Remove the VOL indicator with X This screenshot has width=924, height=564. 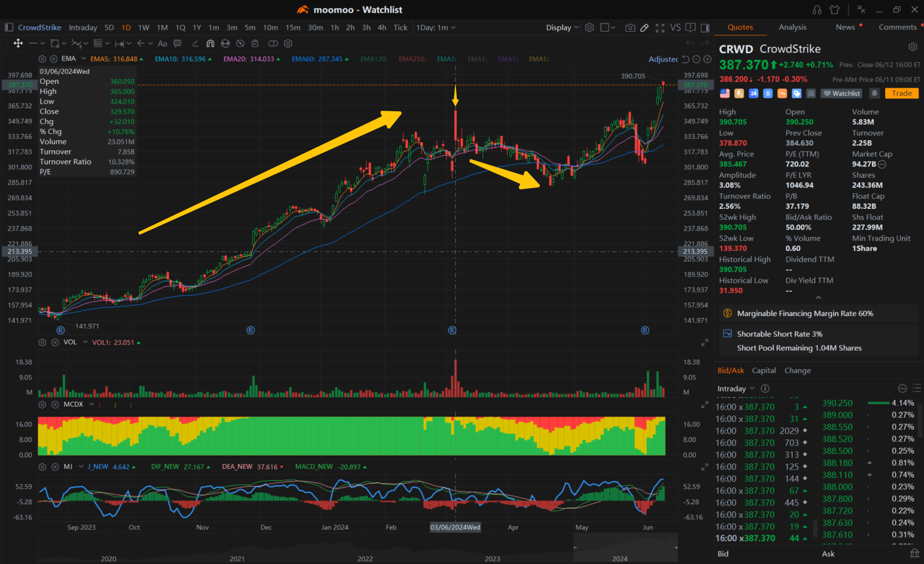[55, 342]
